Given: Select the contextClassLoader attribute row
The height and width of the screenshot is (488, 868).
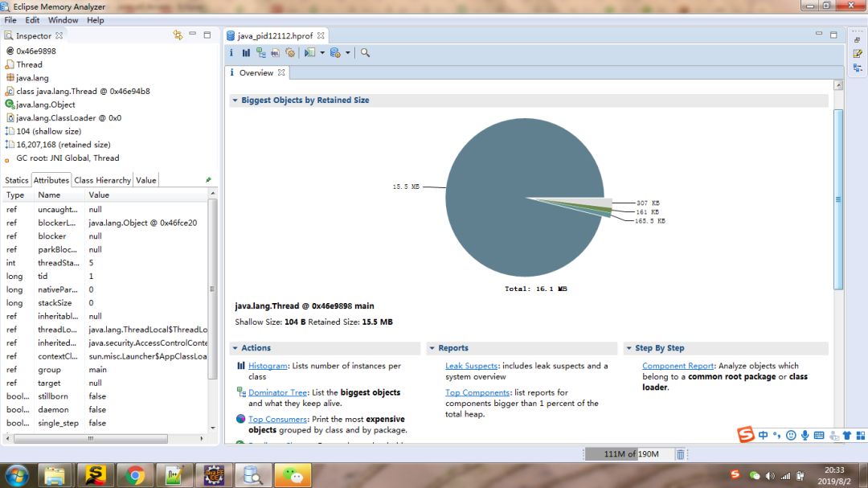Looking at the screenshot, I should click(105, 356).
